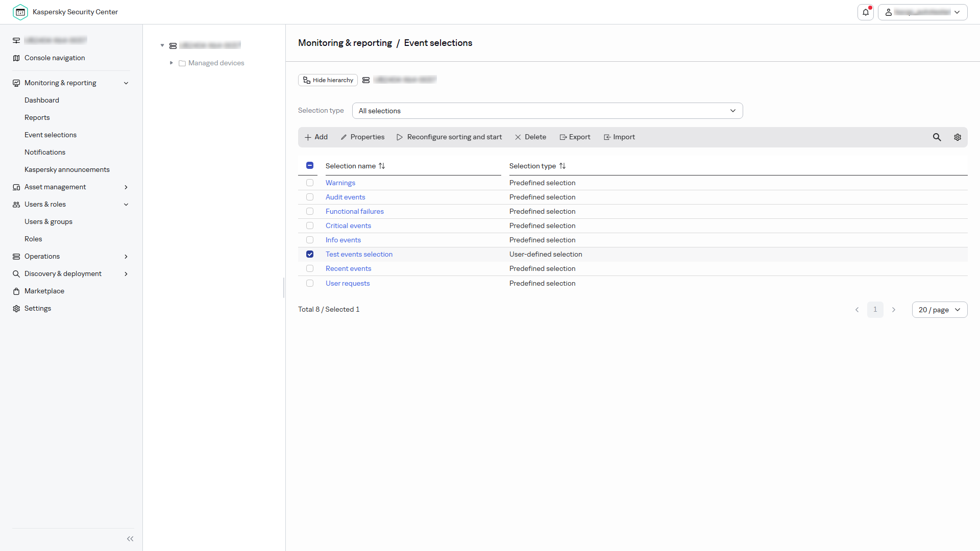The height and width of the screenshot is (551, 980).
Task: Check the Functional failures row checkbox
Action: (310, 211)
